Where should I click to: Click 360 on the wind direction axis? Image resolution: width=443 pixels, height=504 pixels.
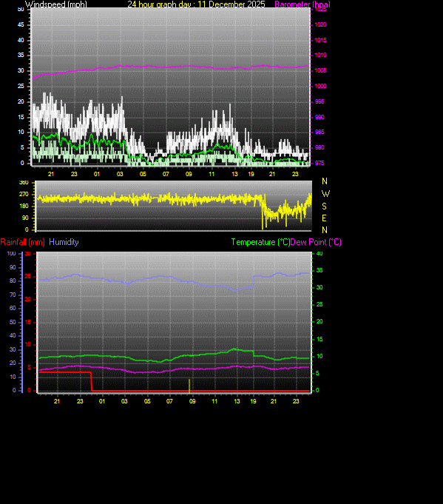point(24,183)
